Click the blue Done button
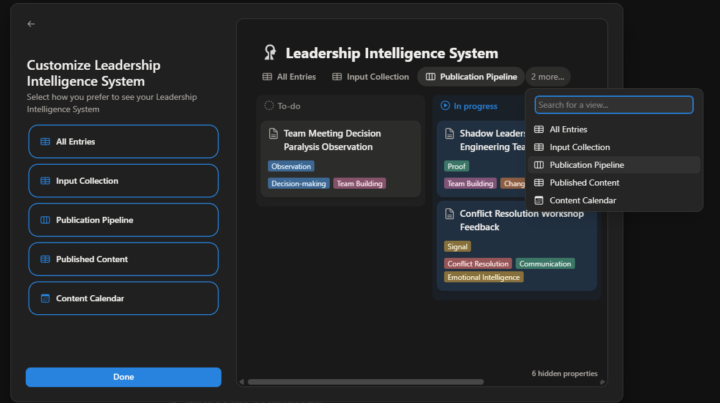This screenshot has width=720, height=403. point(123,377)
